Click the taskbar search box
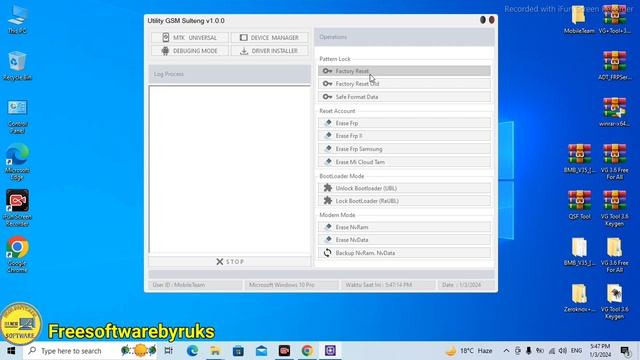This screenshot has width=640, height=360. tap(90, 351)
